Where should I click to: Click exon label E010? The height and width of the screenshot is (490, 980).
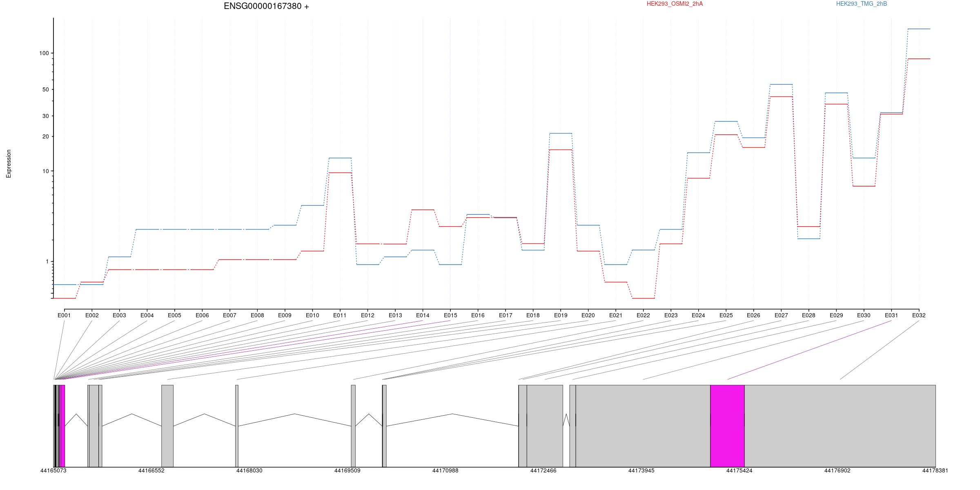(312, 315)
